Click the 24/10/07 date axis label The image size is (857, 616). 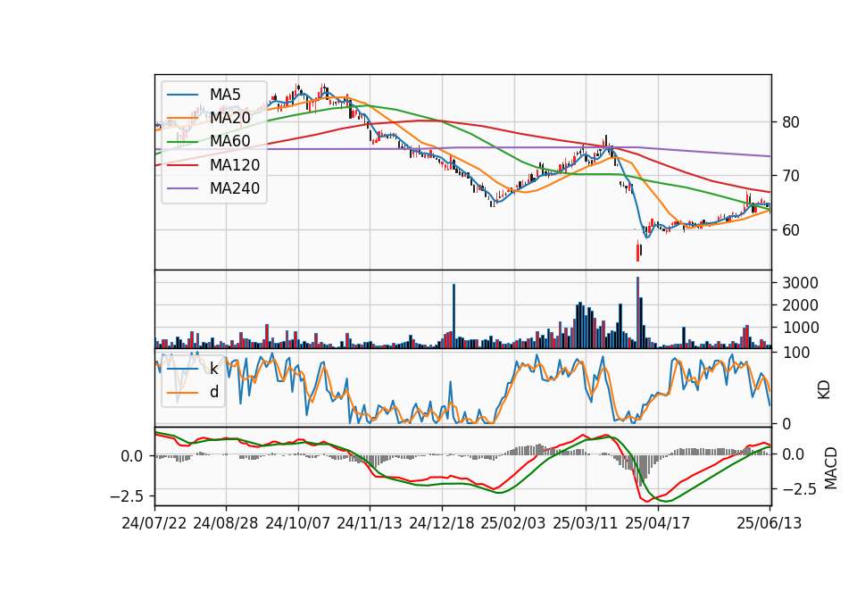[x=298, y=523]
